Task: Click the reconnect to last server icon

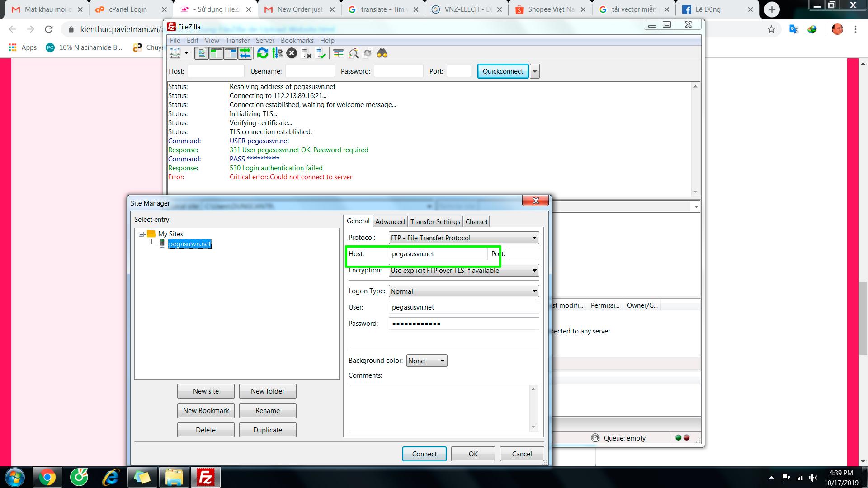Action: coord(321,53)
